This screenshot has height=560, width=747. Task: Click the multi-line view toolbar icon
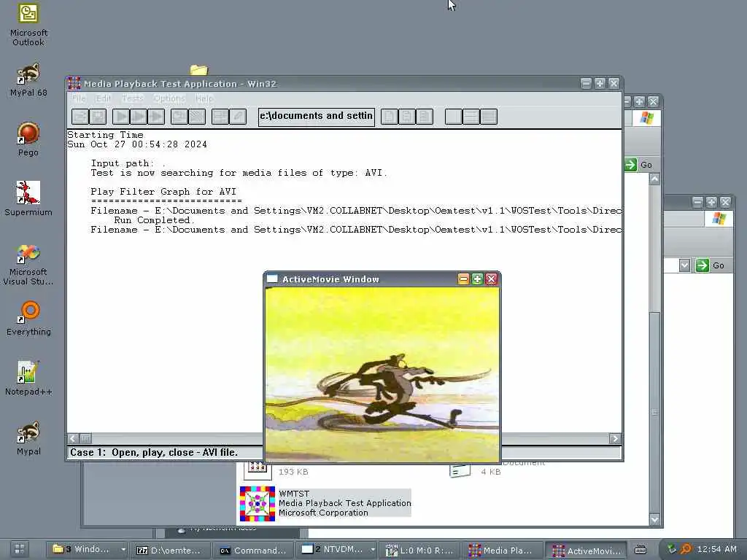pyautogui.click(x=488, y=117)
